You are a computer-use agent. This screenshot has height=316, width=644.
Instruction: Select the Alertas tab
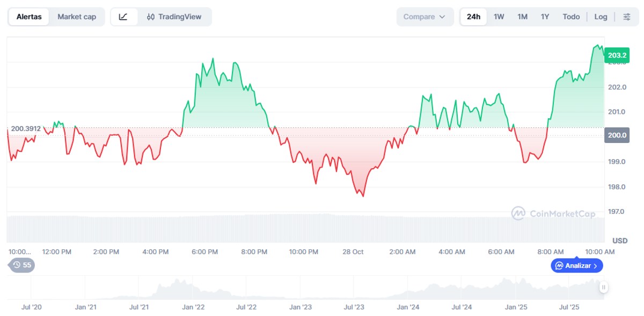[29, 17]
